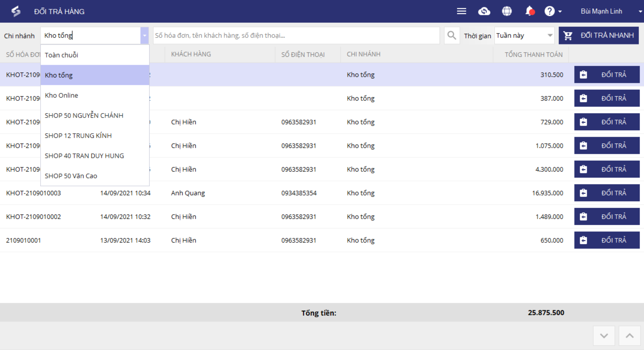Sort by TỔNG THANH TOÁN column header
Image resolution: width=644 pixels, height=350 pixels.
pos(534,54)
